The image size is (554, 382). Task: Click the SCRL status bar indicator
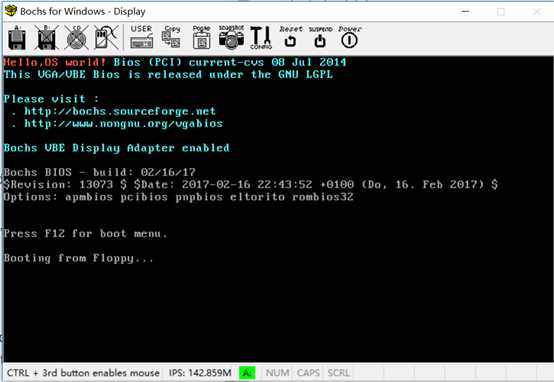pos(338,373)
